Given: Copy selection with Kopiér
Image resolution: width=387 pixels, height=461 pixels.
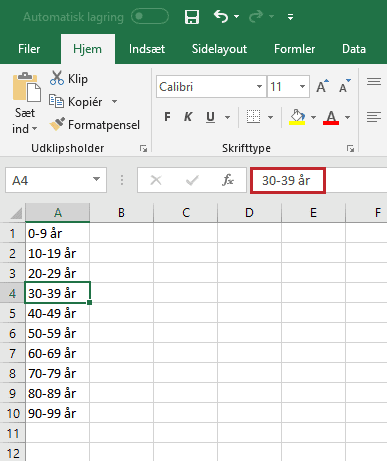Looking at the screenshot, I should (76, 102).
